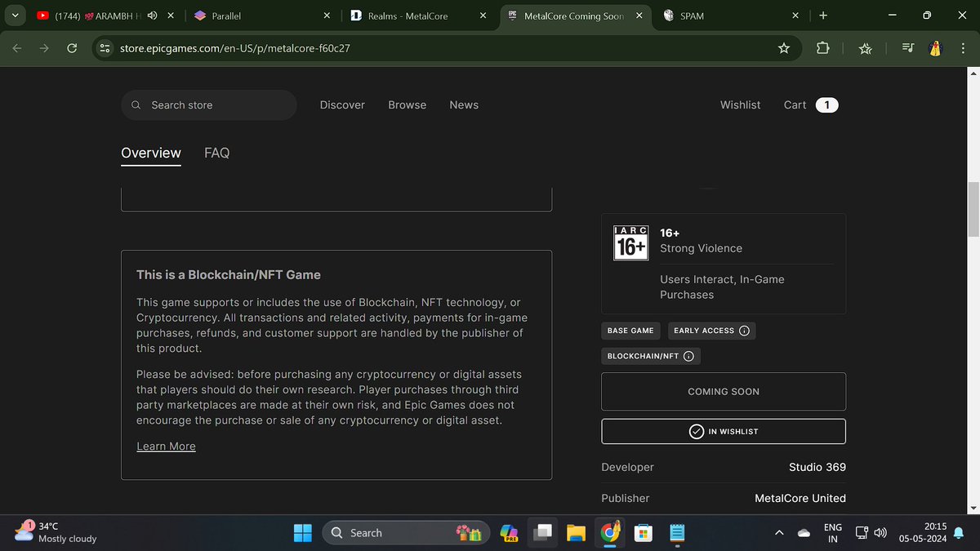
Task: Open Task View in taskbar
Action: tap(543, 533)
